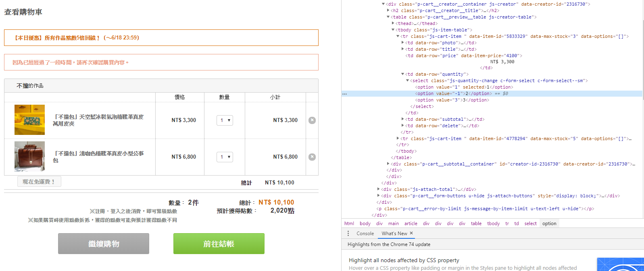
Task: Select html in the DOM breadcrumb
Action: click(x=349, y=223)
